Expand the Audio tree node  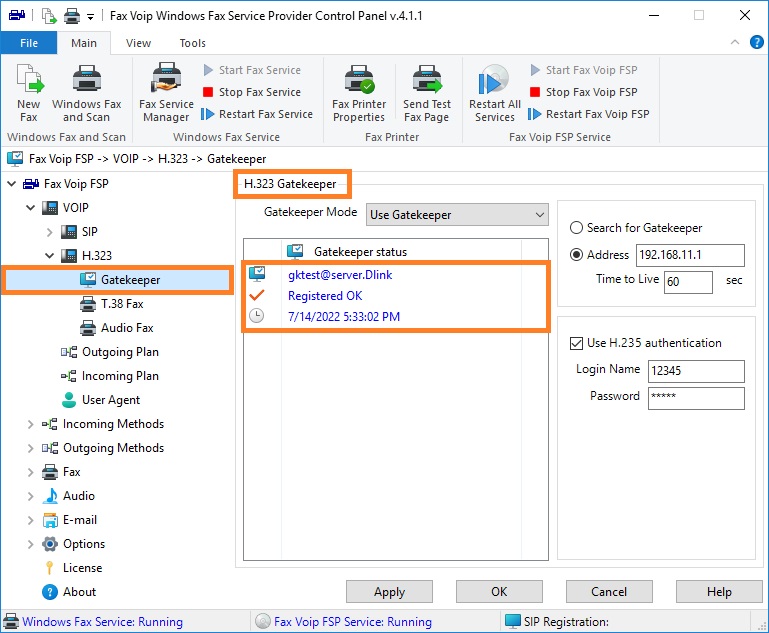pos(30,496)
